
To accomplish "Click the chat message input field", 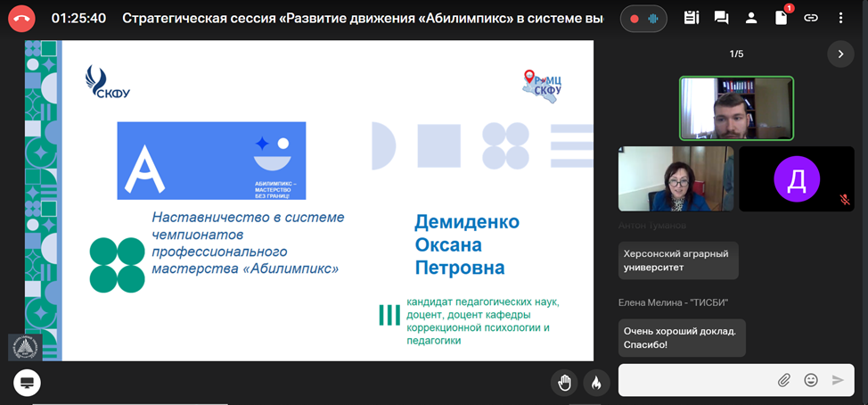I will [x=695, y=380].
